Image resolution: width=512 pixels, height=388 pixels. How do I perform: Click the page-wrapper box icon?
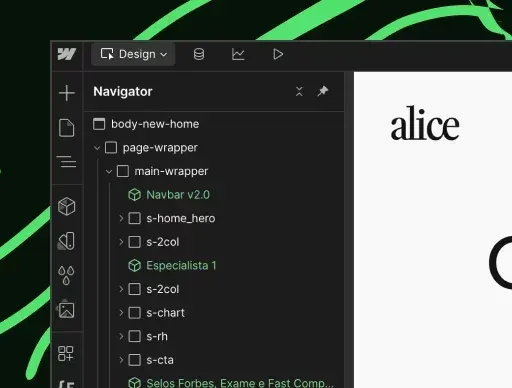tap(111, 148)
